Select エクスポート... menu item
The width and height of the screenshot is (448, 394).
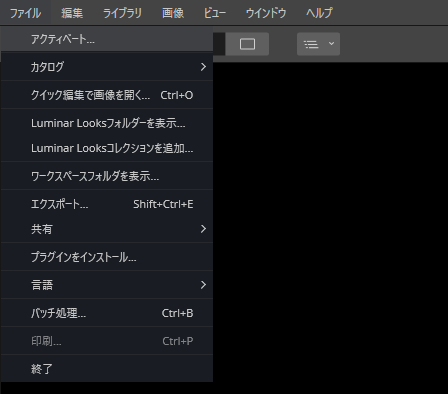coord(107,204)
